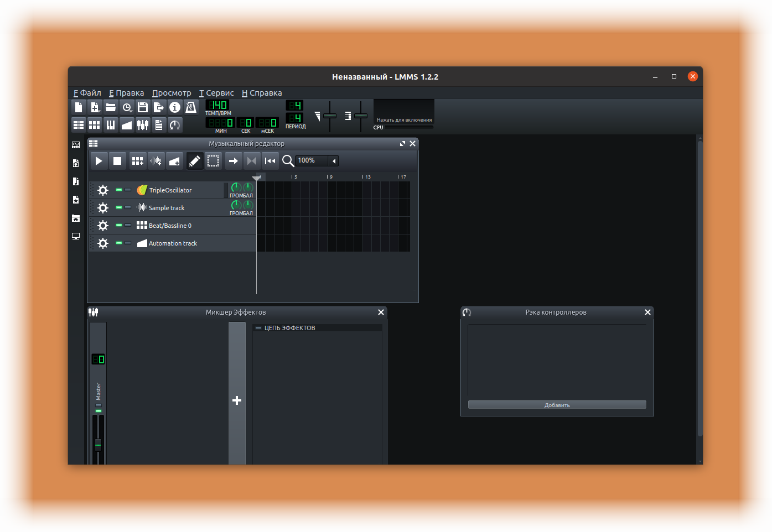The height and width of the screenshot is (532, 772).
Task: Add beat/bassline track in song editor
Action: click(x=138, y=161)
